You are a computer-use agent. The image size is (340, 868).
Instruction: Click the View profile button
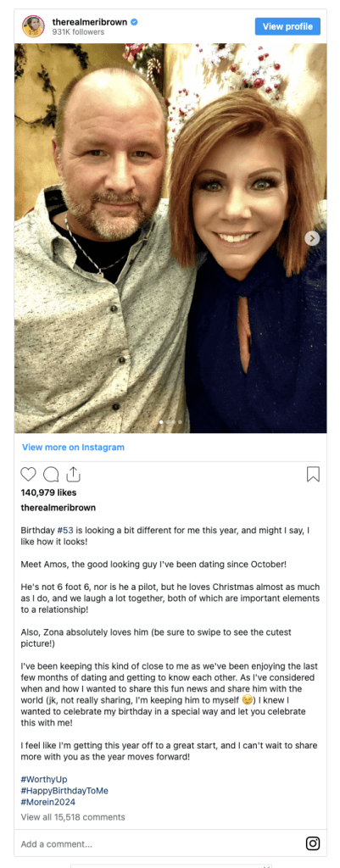[287, 26]
